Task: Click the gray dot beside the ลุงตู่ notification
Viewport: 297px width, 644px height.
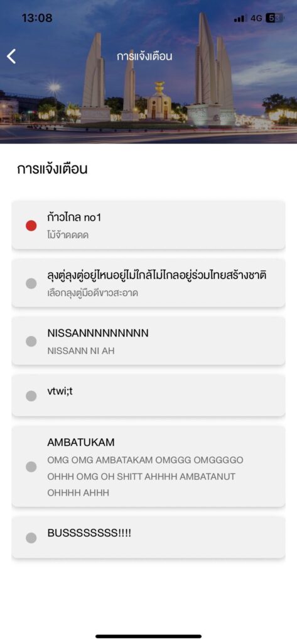Action: click(x=31, y=284)
